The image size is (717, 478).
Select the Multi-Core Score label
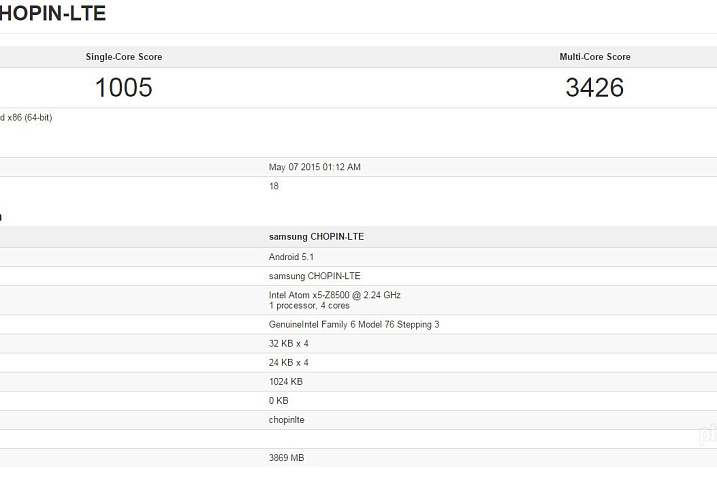tap(595, 57)
